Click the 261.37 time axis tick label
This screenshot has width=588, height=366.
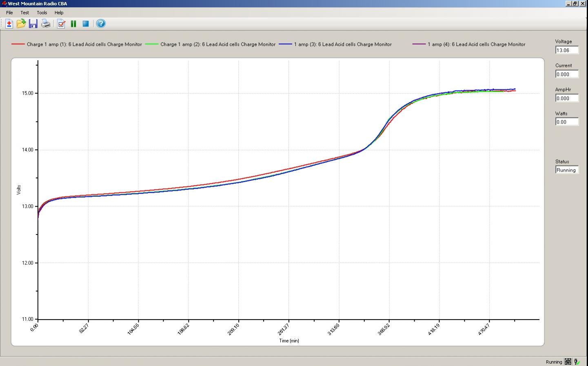tap(284, 329)
